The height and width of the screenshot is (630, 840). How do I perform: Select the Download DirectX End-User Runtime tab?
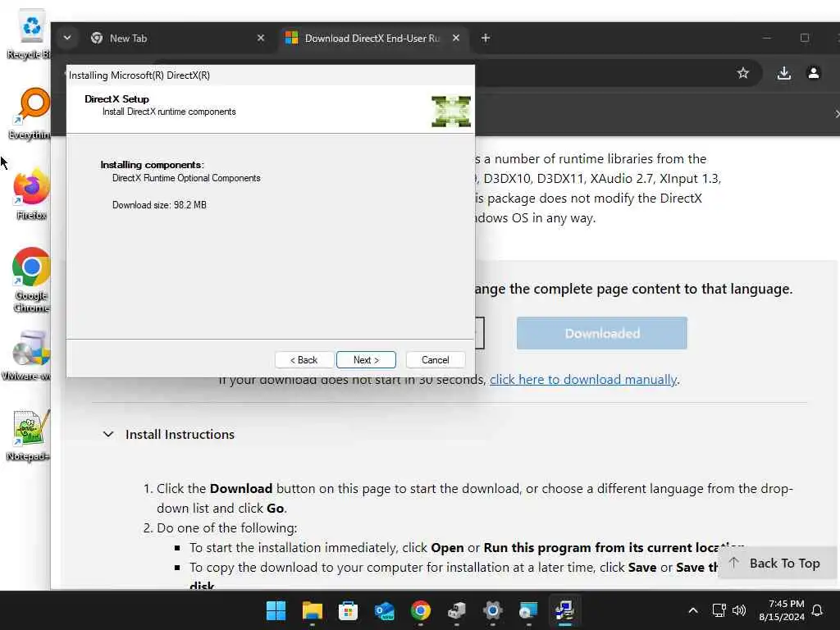point(372,38)
